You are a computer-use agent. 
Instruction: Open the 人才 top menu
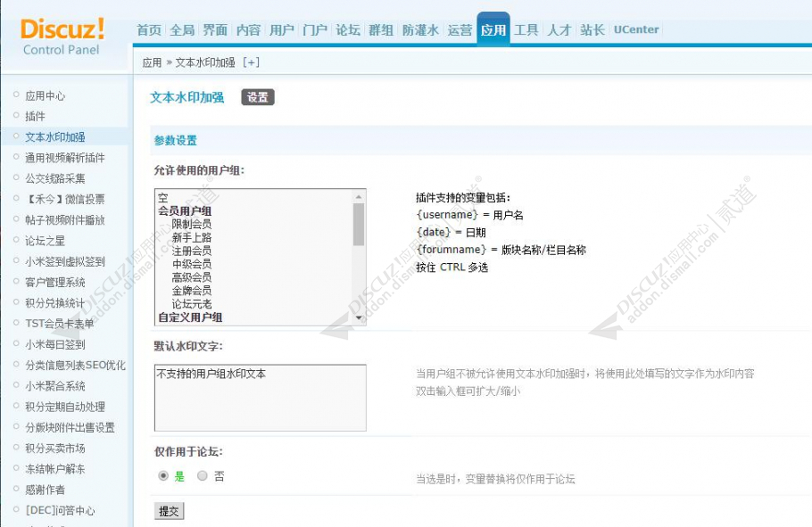pos(559,30)
